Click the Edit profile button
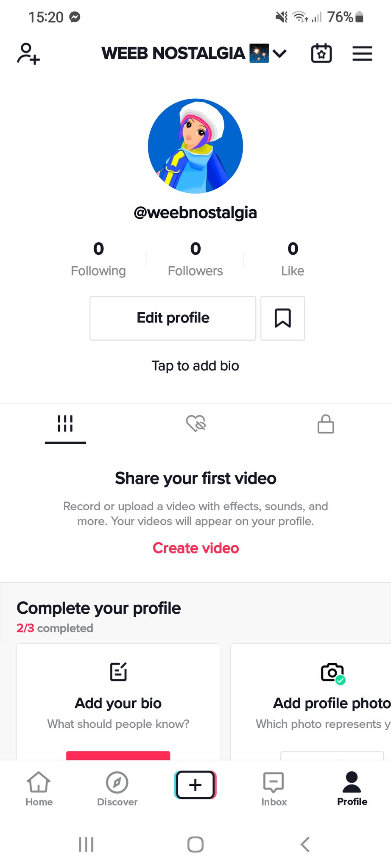This screenshot has height=868, width=391. (x=173, y=318)
